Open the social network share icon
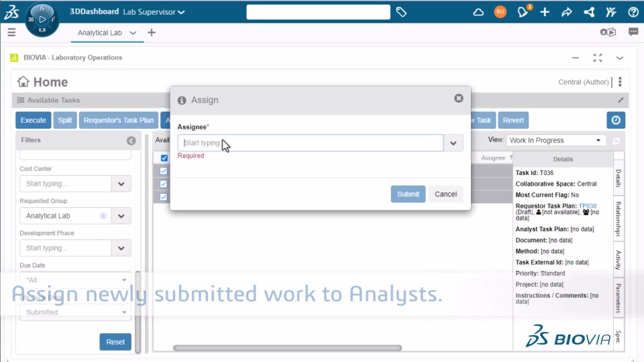 589,12
